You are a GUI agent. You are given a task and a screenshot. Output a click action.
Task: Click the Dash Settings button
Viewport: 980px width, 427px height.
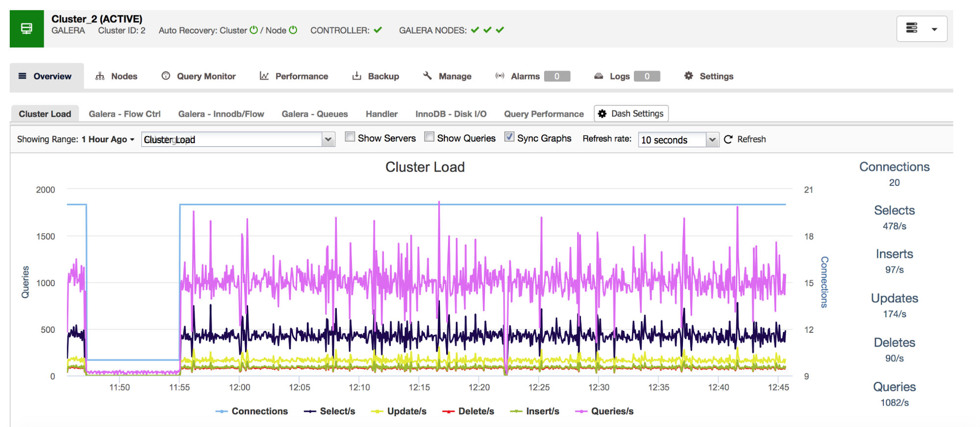[x=631, y=113]
